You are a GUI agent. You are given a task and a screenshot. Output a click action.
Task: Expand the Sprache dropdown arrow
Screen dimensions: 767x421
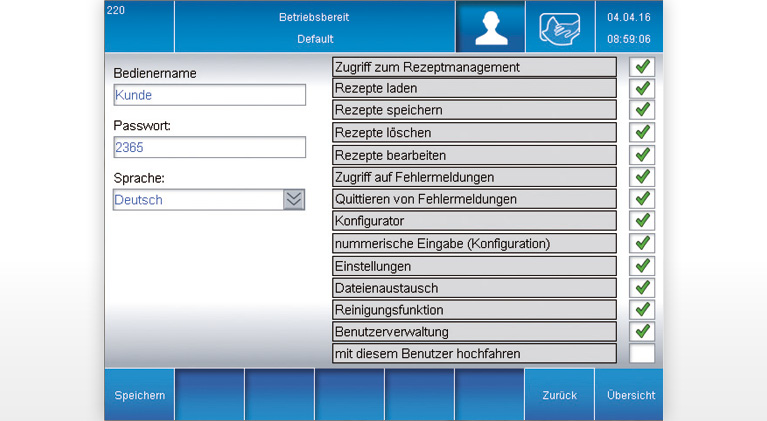click(x=293, y=199)
